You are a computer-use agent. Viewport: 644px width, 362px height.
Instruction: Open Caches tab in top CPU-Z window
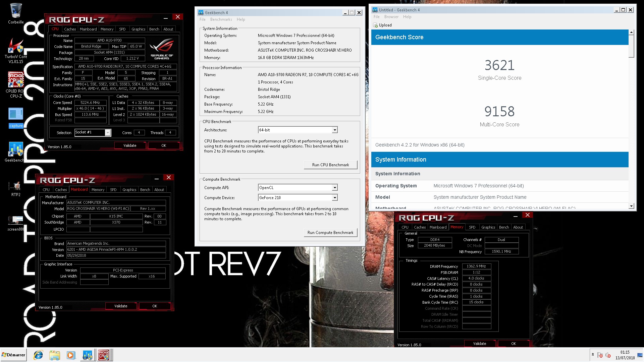point(70,29)
